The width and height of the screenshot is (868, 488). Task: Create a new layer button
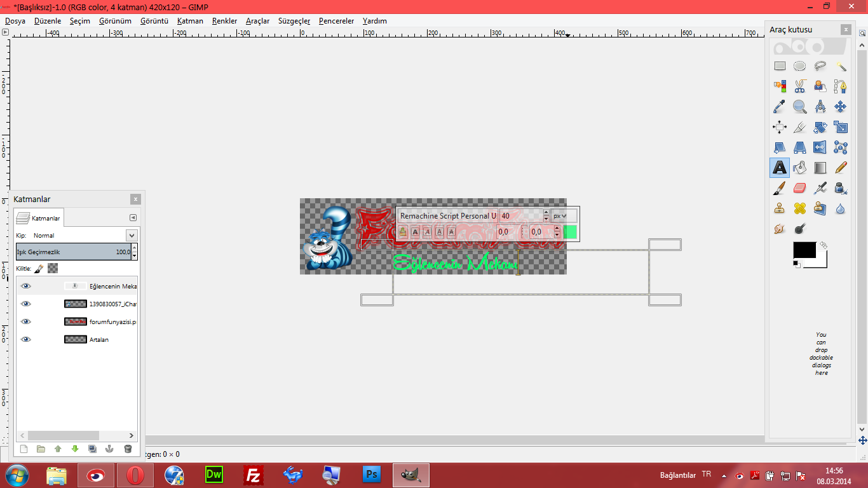[24, 449]
